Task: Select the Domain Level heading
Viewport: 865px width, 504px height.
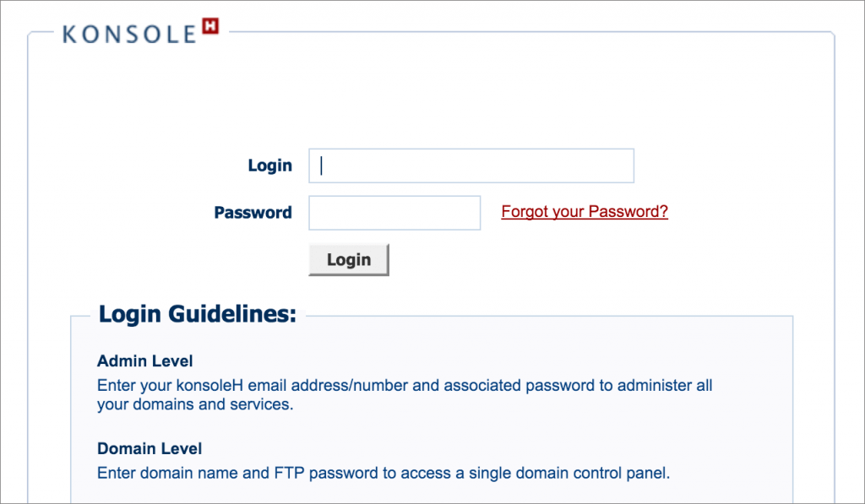Action: click(150, 448)
